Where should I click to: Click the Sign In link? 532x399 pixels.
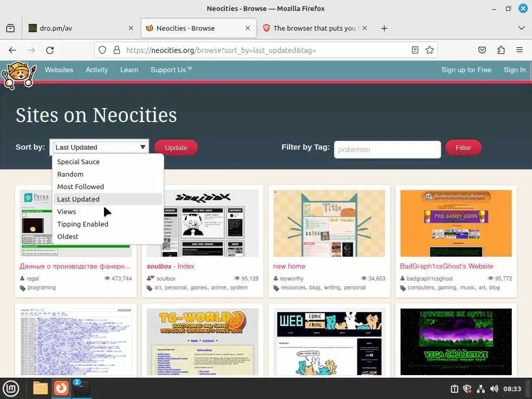pos(515,70)
